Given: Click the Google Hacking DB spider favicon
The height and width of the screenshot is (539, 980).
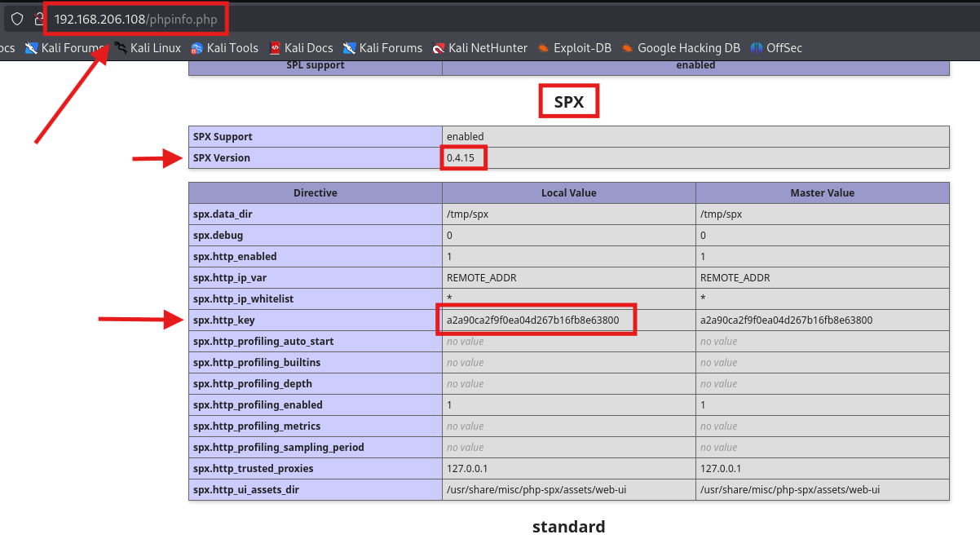Looking at the screenshot, I should coord(626,48).
